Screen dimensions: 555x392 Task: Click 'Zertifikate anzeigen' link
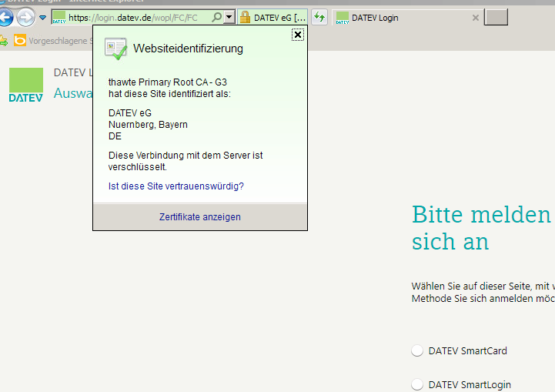click(200, 216)
